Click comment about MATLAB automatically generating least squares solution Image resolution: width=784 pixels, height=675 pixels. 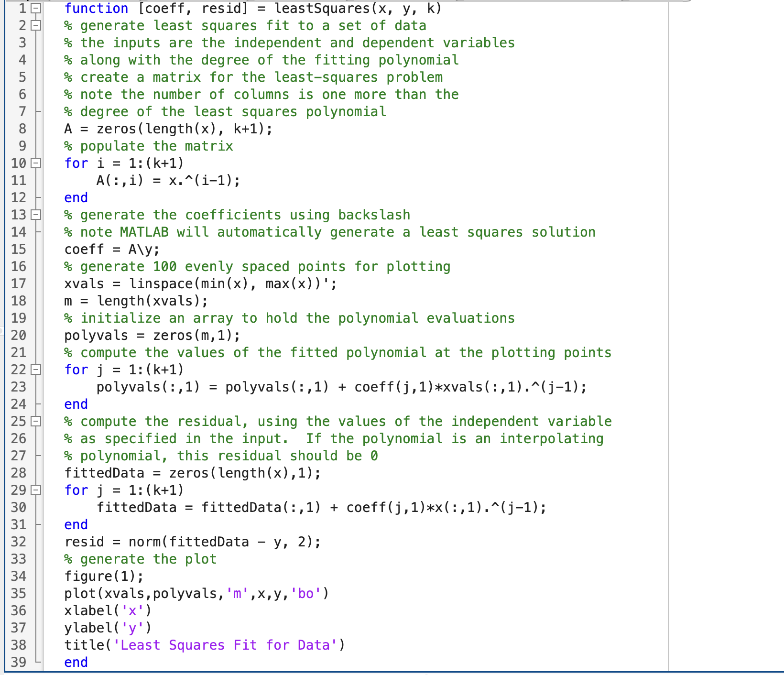point(330,232)
